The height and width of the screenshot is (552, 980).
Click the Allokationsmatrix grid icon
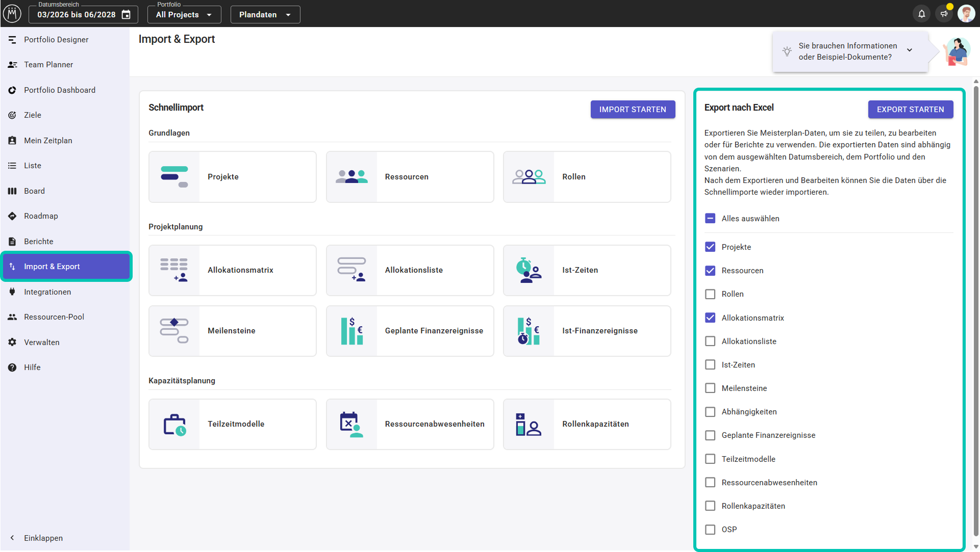(174, 270)
